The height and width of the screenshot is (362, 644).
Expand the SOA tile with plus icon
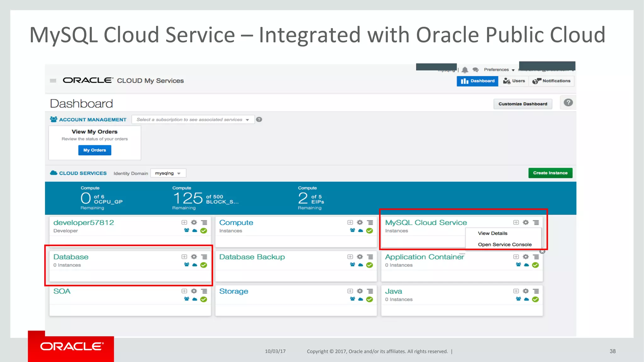(184, 291)
